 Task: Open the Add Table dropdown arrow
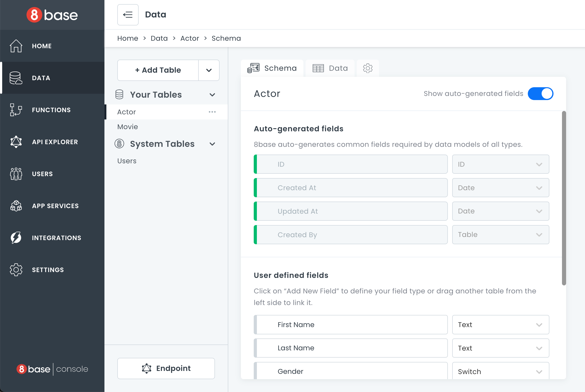click(209, 70)
